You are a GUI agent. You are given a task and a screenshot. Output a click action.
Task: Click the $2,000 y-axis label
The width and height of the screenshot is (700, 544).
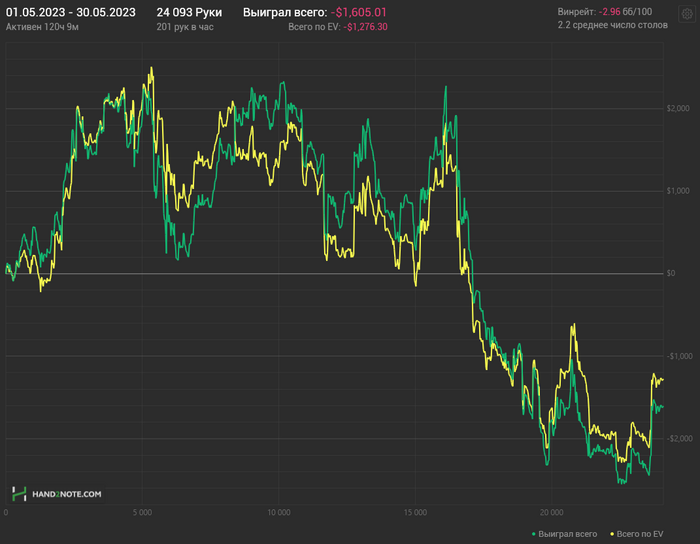tap(678, 108)
